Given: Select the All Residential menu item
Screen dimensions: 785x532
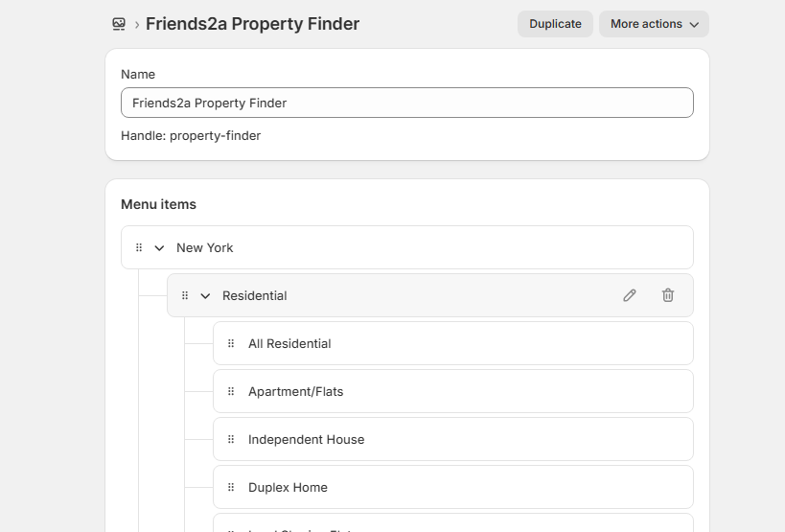Looking at the screenshot, I should (x=289, y=343).
